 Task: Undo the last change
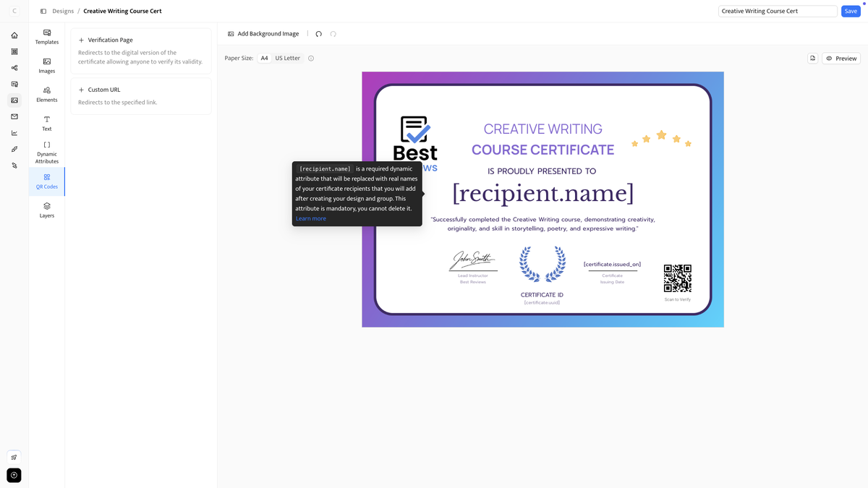[x=318, y=33]
